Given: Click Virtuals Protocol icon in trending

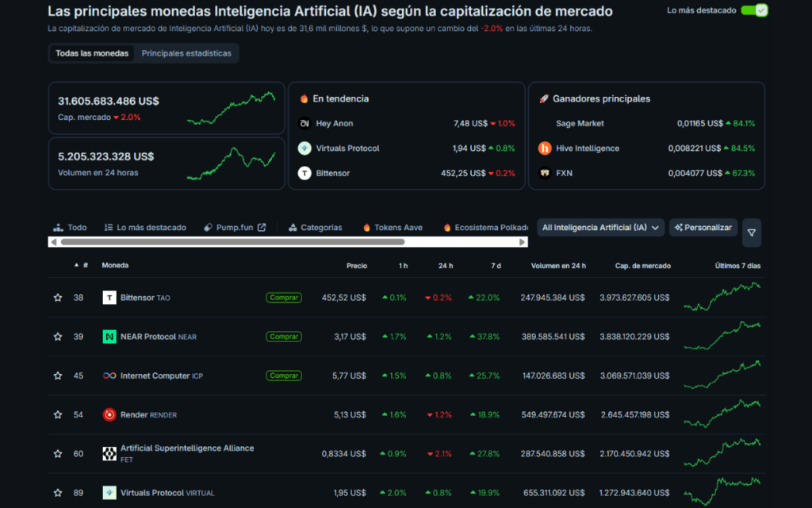Looking at the screenshot, I should 304,148.
